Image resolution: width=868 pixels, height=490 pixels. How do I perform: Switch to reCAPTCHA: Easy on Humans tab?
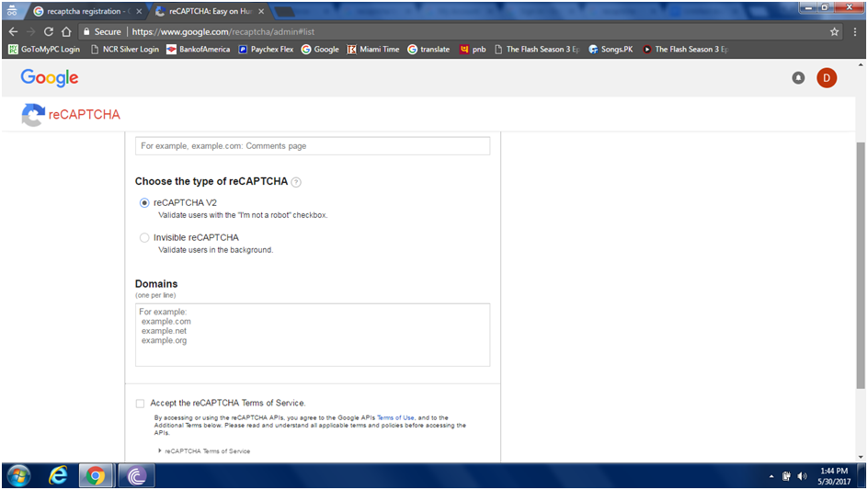211,11
